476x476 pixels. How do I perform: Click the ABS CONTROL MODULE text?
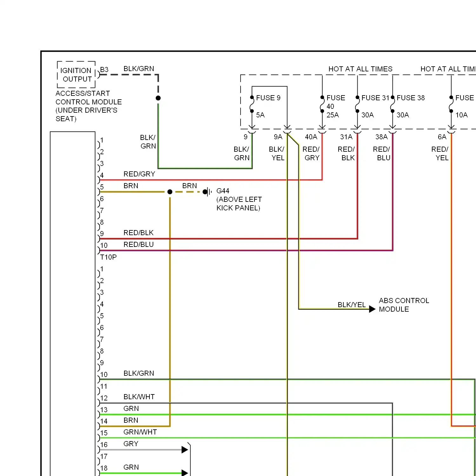click(404, 305)
